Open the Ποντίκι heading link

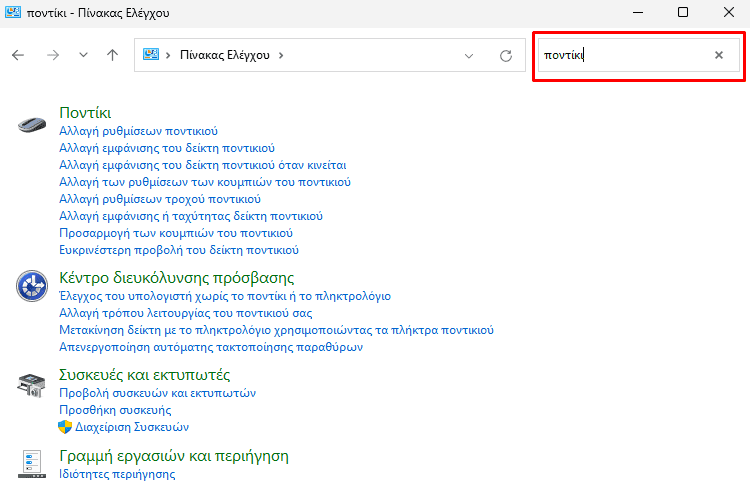85,113
